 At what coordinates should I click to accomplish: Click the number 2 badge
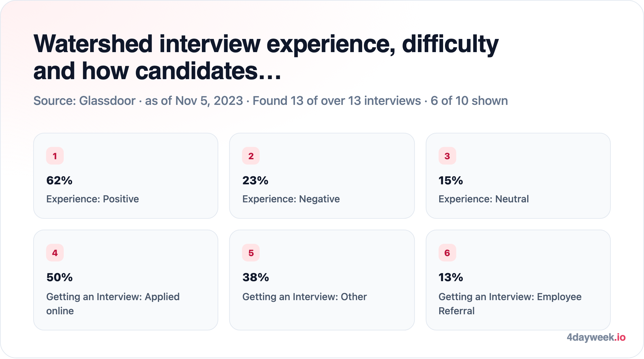point(251,156)
